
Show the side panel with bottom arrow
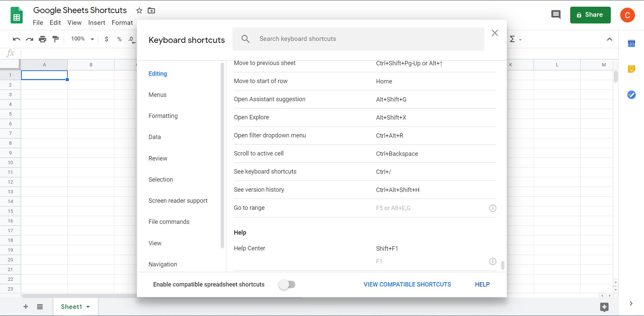[x=631, y=303]
